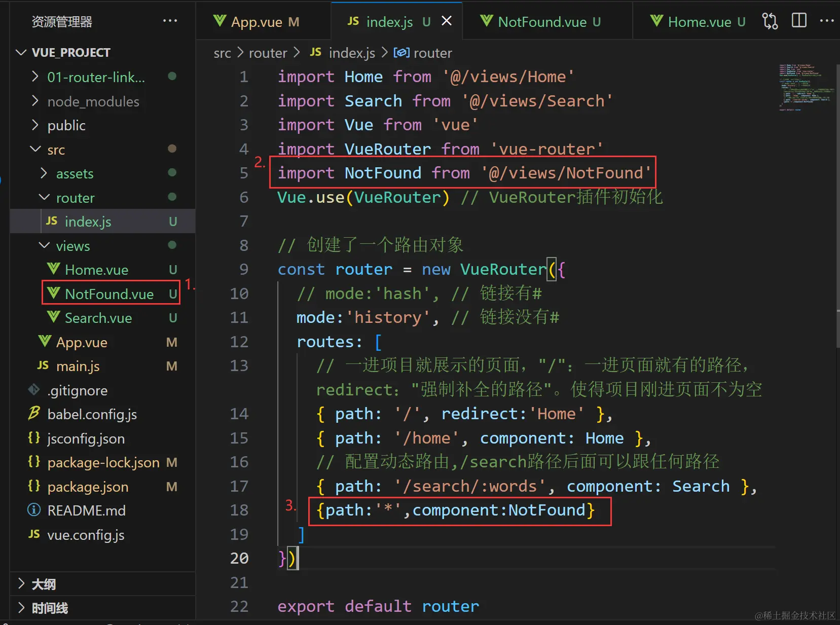The height and width of the screenshot is (625, 840).
Task: Click line number 5 in the gutter
Action: point(244,172)
